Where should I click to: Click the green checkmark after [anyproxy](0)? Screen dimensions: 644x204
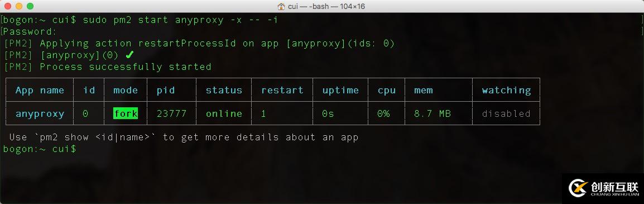pyautogui.click(x=130, y=55)
